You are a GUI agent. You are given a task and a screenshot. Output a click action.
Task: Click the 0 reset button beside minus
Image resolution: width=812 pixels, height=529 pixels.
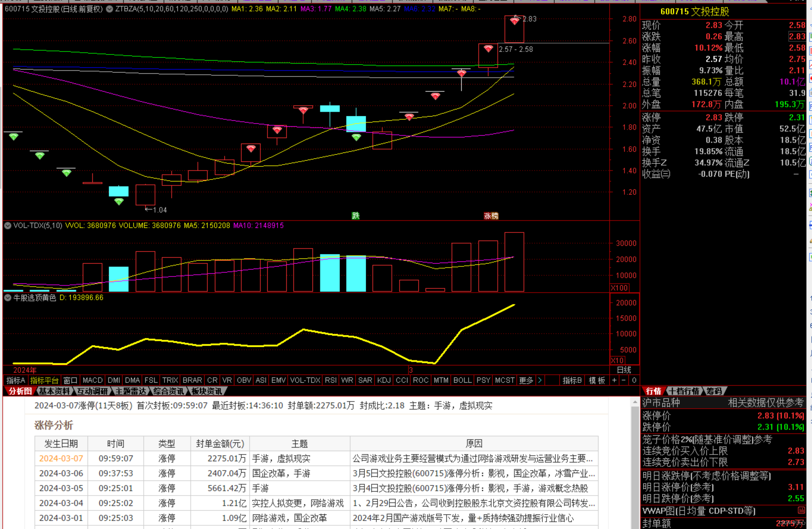[x=634, y=380]
